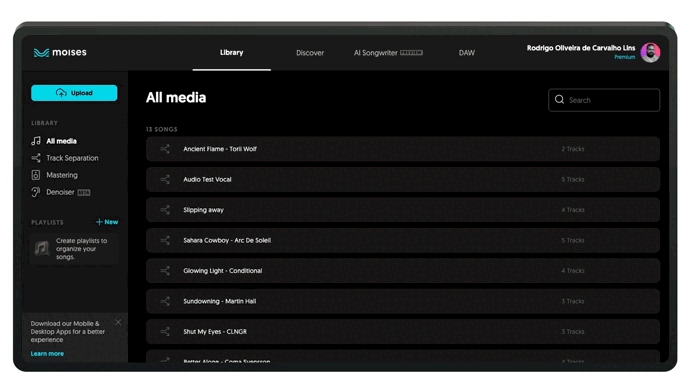Open the AI Songwriter tab
Image resolution: width=690 pixels, height=388 pixels.
pyautogui.click(x=388, y=53)
